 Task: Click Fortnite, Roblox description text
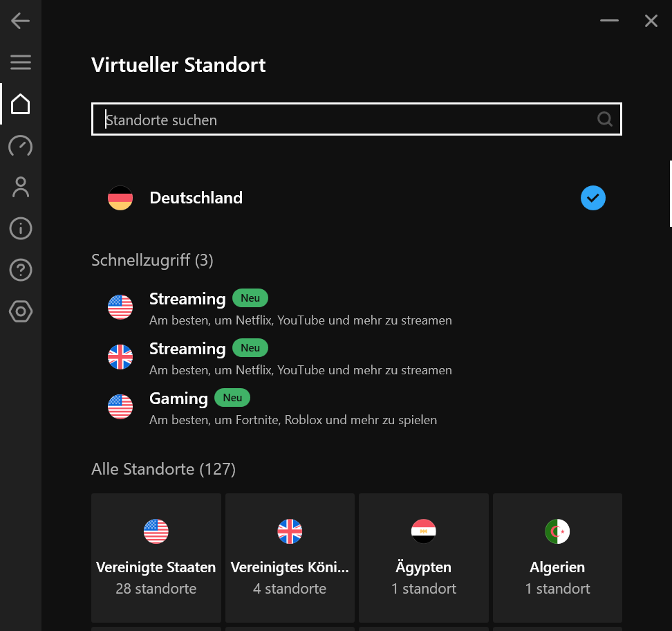(x=293, y=420)
